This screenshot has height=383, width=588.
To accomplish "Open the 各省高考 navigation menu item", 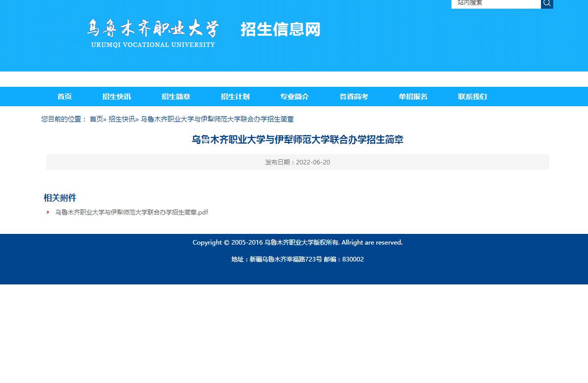I will click(x=354, y=97).
